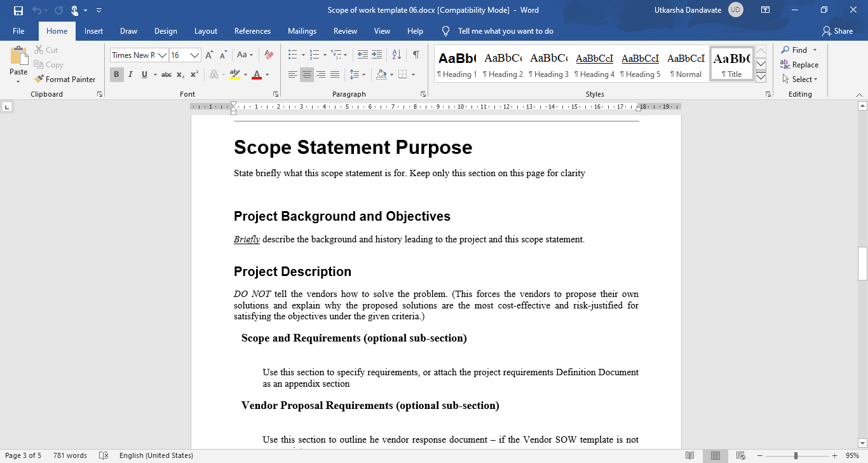Click the Save icon in title bar
This screenshot has width=868, height=463.
click(18, 10)
